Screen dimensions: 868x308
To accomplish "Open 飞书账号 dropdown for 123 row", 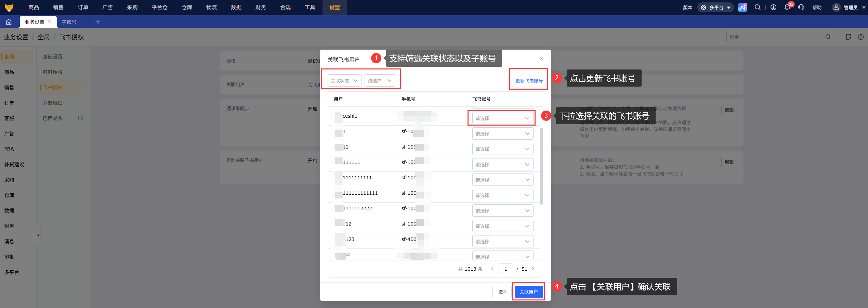I will [x=503, y=241].
